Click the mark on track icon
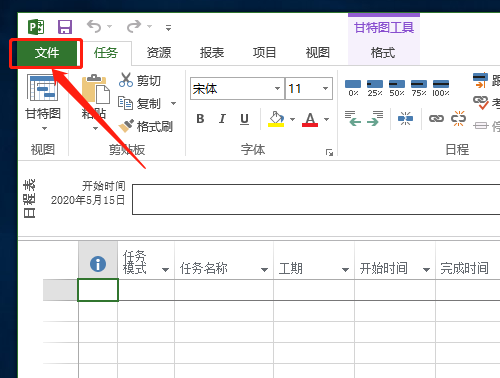 (480, 80)
